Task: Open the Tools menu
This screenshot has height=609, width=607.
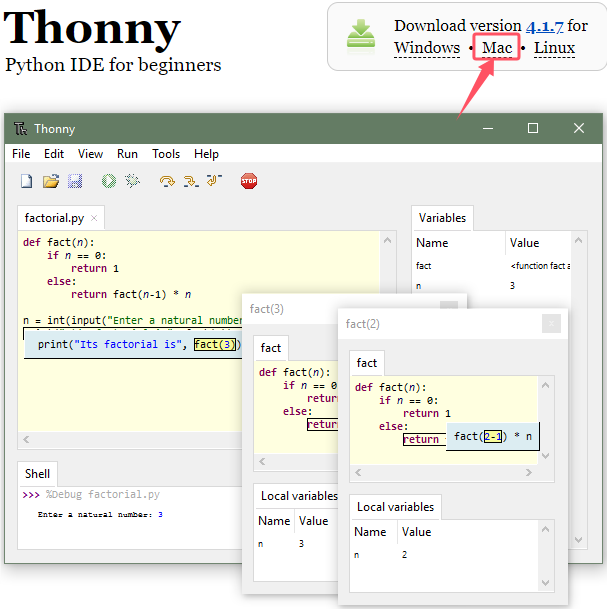Action: [166, 154]
